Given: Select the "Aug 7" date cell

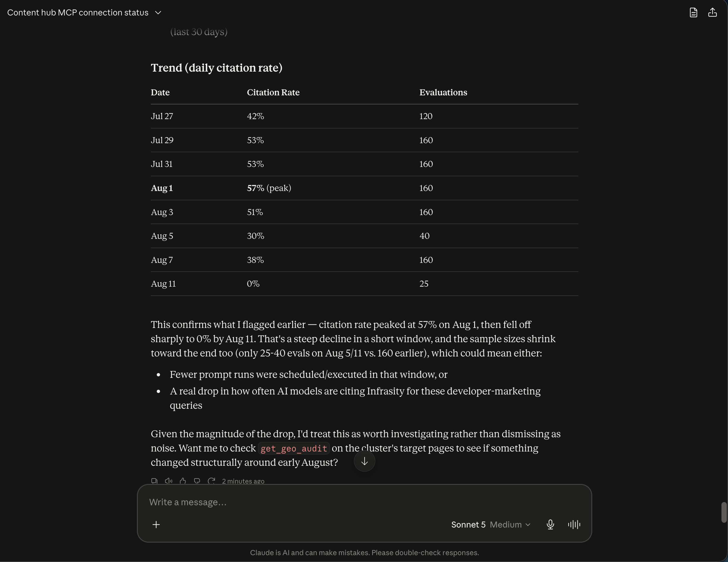Looking at the screenshot, I should tap(162, 260).
